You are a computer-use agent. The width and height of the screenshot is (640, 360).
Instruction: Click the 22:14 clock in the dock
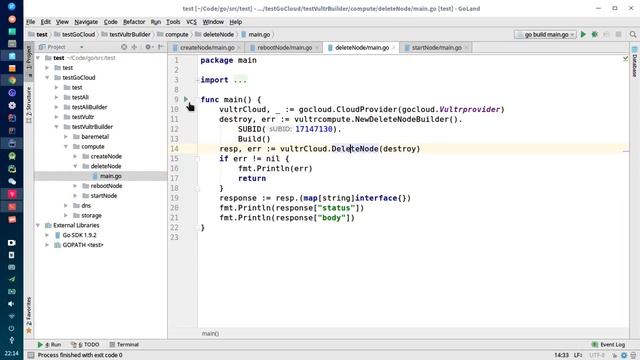11,353
